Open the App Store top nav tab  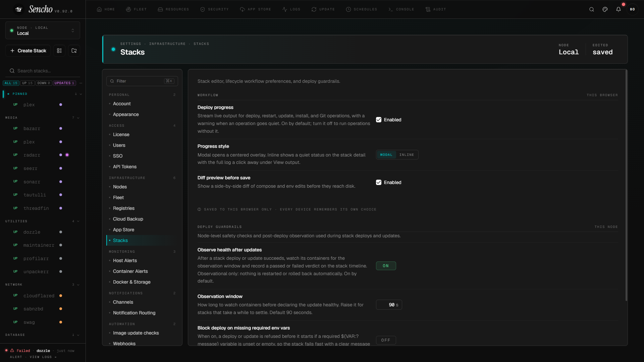256,9
